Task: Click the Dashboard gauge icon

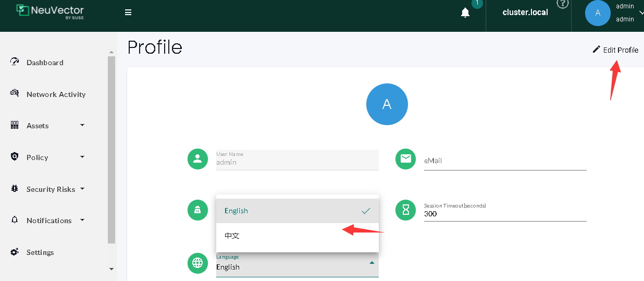Action: [x=15, y=62]
